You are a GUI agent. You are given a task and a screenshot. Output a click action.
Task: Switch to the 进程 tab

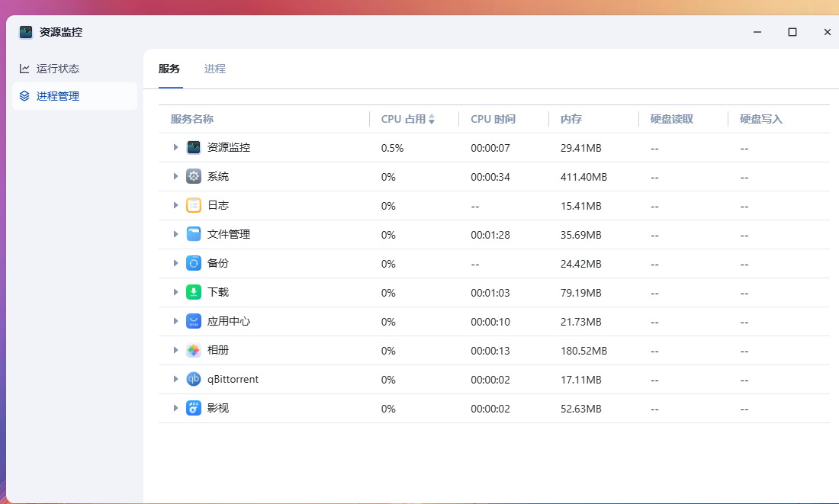(x=215, y=69)
